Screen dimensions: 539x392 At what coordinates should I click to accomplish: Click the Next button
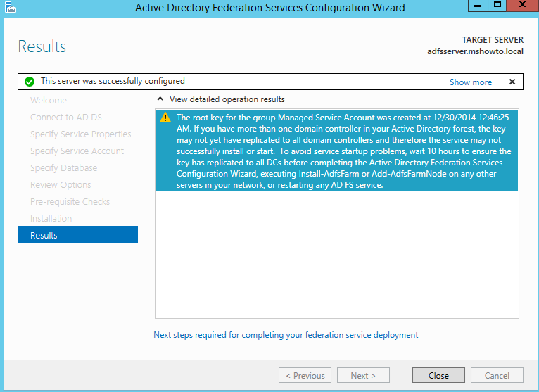[x=363, y=375]
